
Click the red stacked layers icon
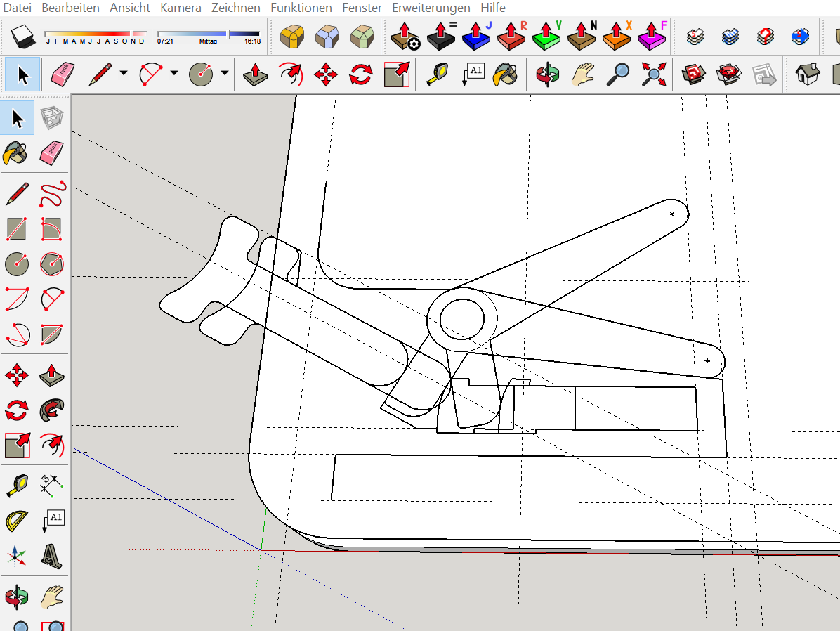[765, 37]
